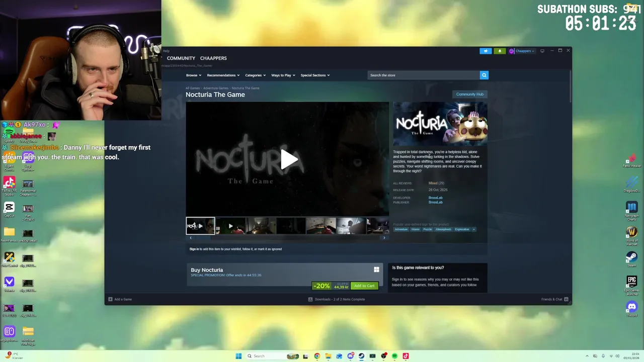Click the Steam page vertical scrollbar
Viewport: 644px width, 362px height.
(571, 86)
